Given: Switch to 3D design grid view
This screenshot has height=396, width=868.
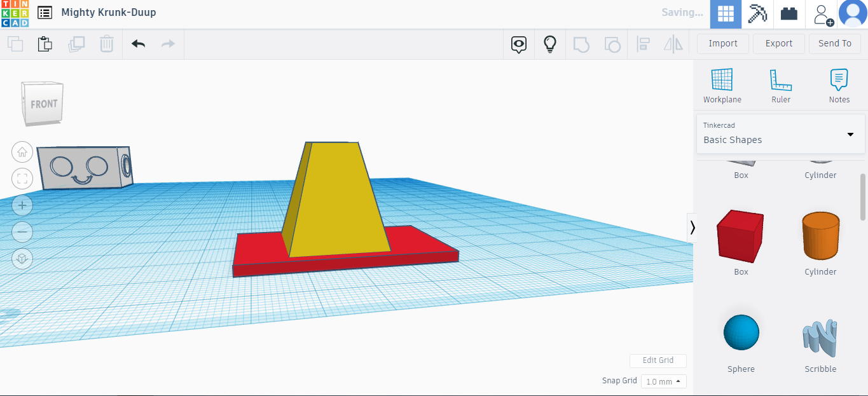Looking at the screenshot, I should (x=726, y=14).
